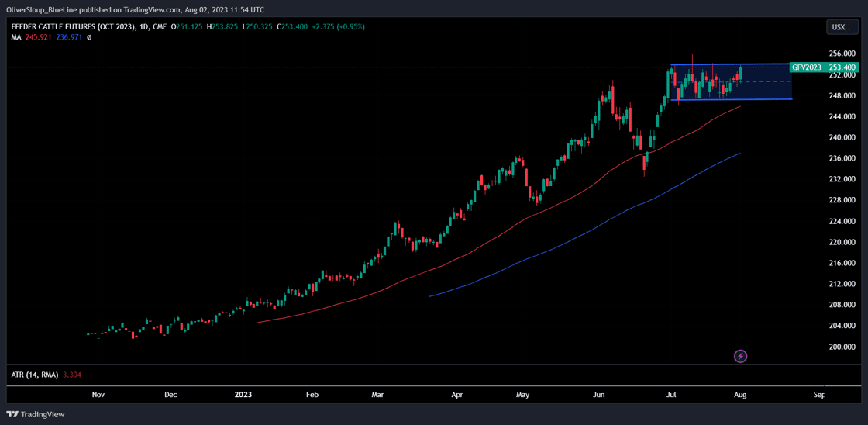Click the Dec label on time axis
Screen dimensions: 868x425
click(170, 395)
